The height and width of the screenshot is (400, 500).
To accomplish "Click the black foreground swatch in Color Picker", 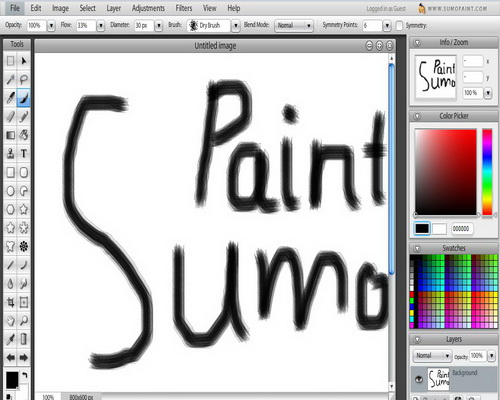I will point(422,229).
